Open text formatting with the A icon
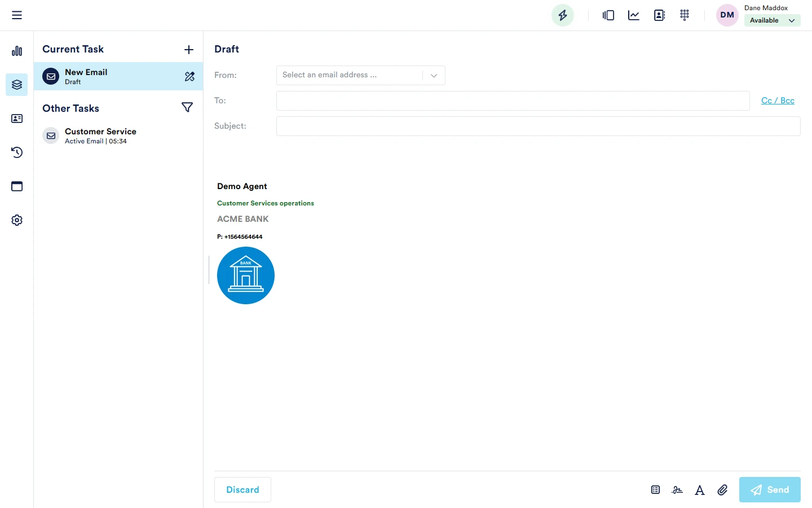The width and height of the screenshot is (812, 508). tap(700, 490)
